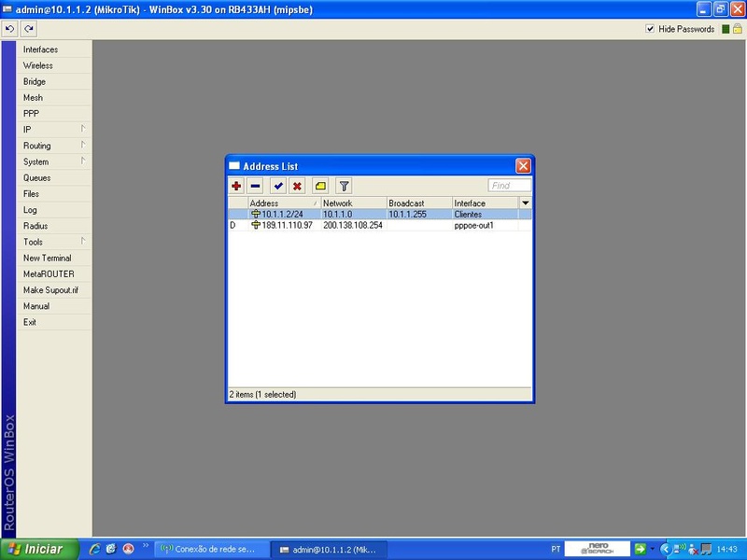Sort by the Network column header
Screen dimensions: 747x560
coord(354,203)
